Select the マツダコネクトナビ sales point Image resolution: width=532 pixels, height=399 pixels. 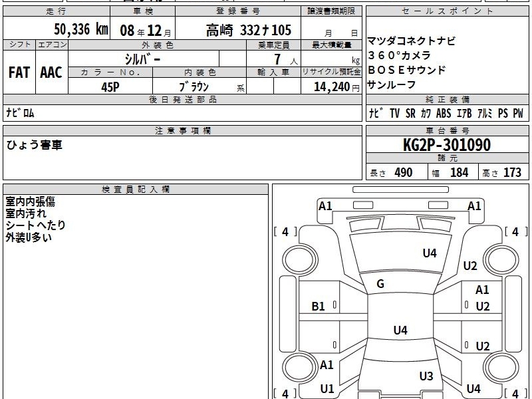tap(411, 41)
